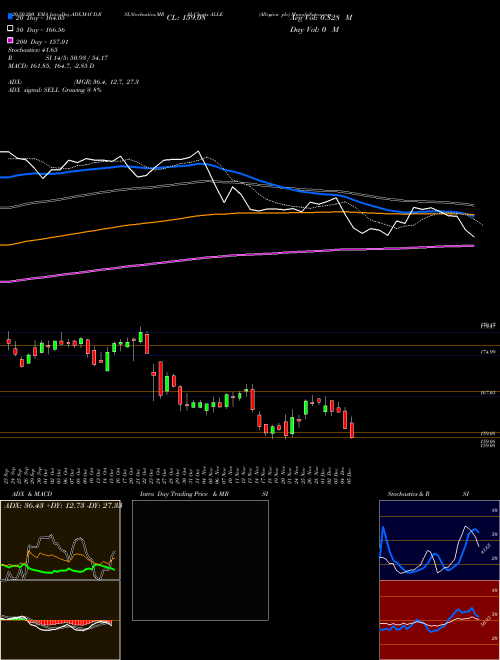Open the empty Intra Day Trading Price panel
The height and width of the screenshot is (660, 500).
(x=200, y=560)
